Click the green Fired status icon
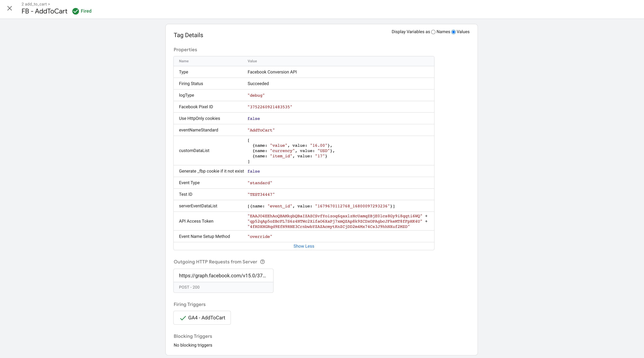This screenshot has height=358, width=644. click(x=76, y=11)
